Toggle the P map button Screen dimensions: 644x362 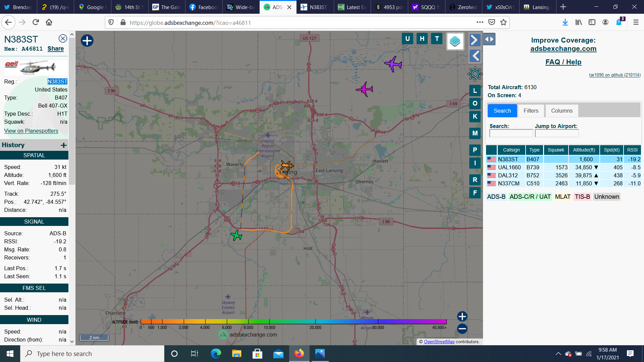pos(475,150)
